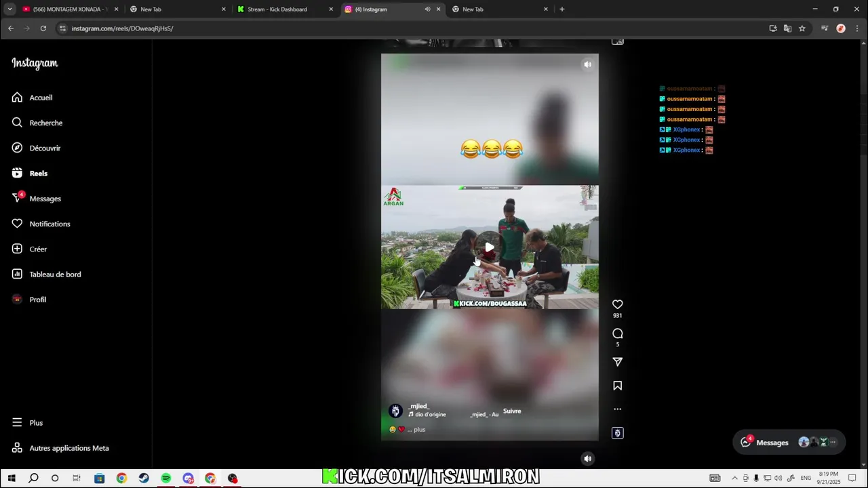Viewport: 868px width, 488px height.
Task: Open Autres applications Meta
Action: (68, 448)
